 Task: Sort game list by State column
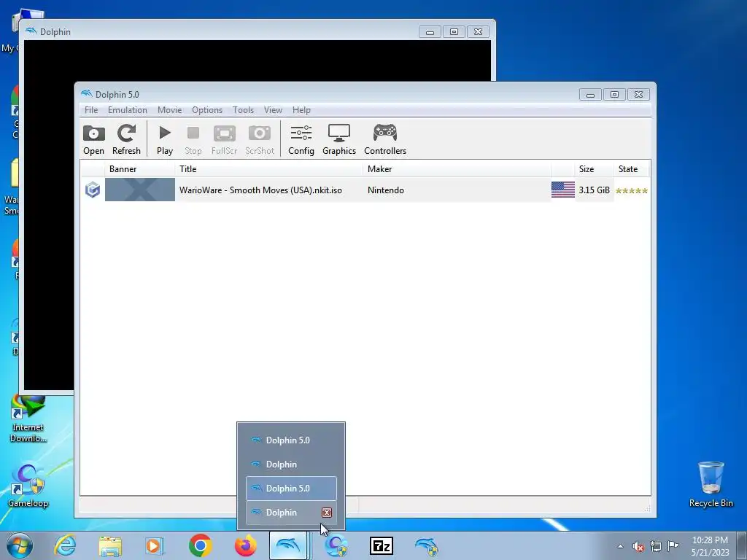click(631, 169)
